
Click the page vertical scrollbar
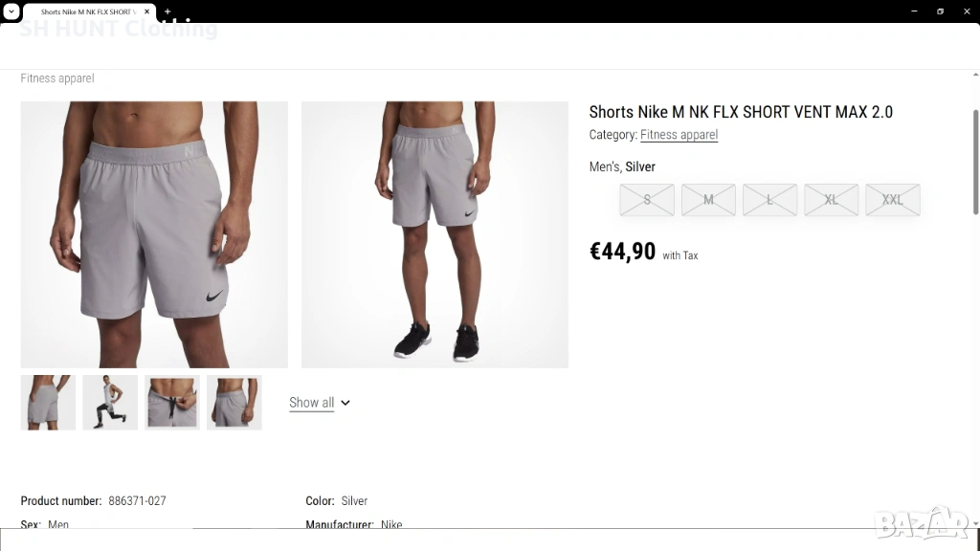click(x=975, y=163)
